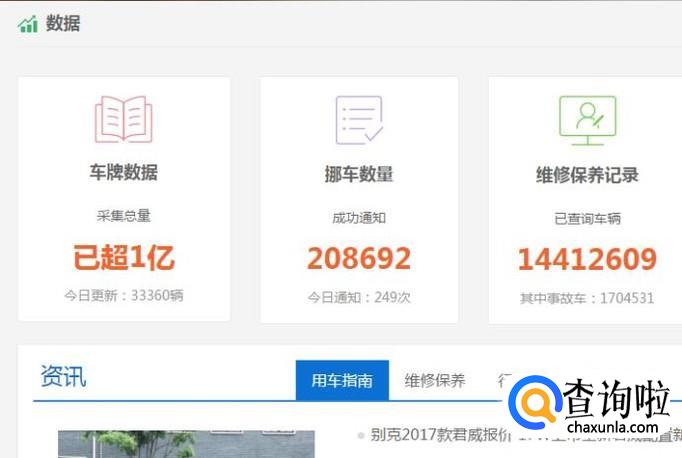Click the 数据 section heading
The height and width of the screenshot is (458, 682).
(x=63, y=23)
